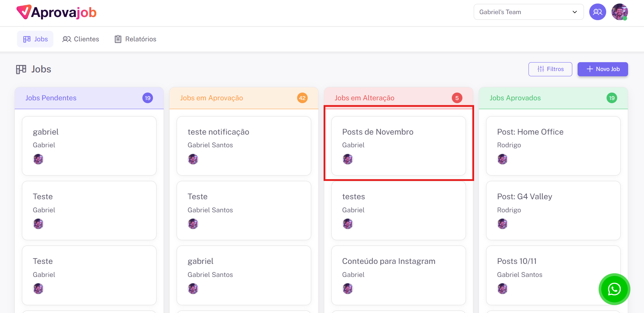The image size is (644, 313).
Task: Open the team members icon button
Action: [x=597, y=12]
